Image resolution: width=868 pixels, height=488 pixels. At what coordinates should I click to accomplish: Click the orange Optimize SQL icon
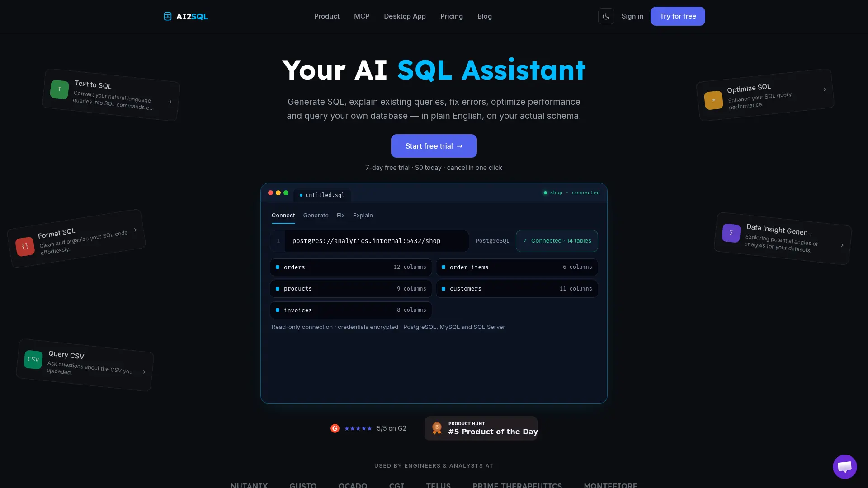[x=713, y=100]
